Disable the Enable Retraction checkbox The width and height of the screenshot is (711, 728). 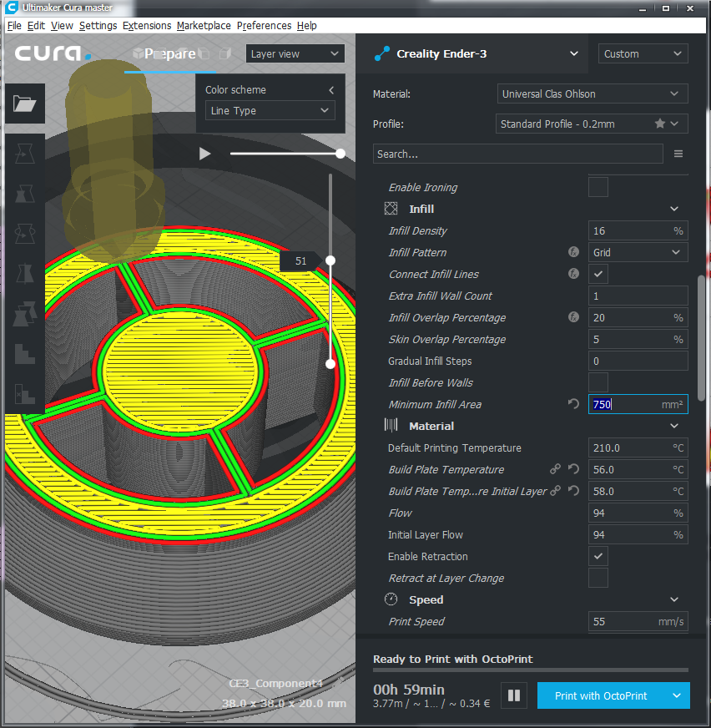598,556
